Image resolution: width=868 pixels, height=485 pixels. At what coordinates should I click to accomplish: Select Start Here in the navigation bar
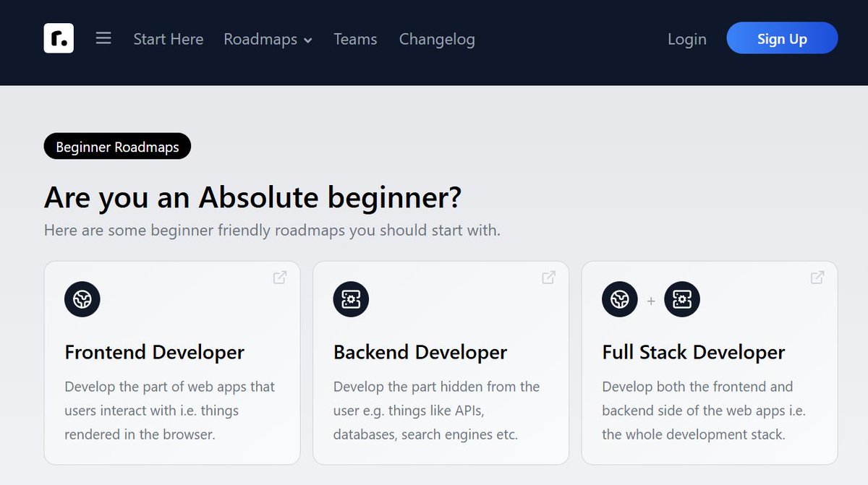pyautogui.click(x=168, y=39)
